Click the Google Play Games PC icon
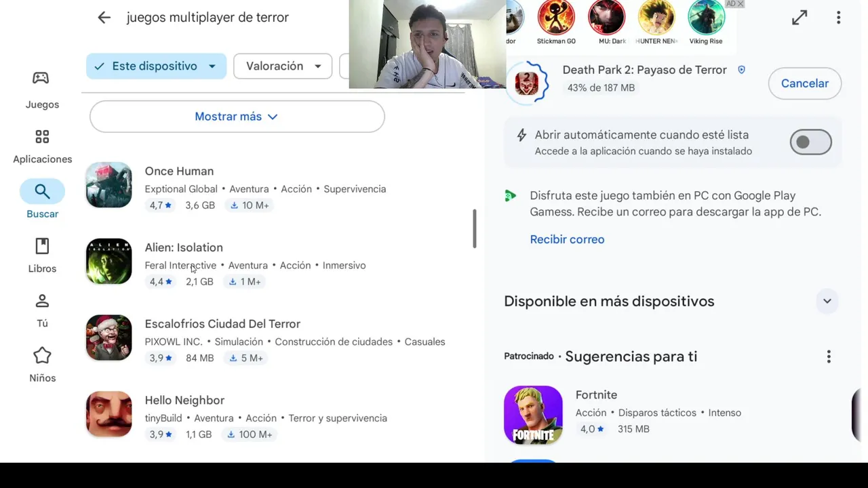This screenshot has height=488, width=868. point(511,196)
